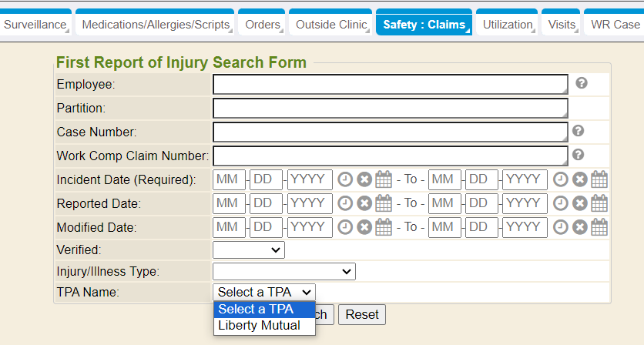Viewport: 644px width, 345px height.
Task: Expand the Verified dropdown
Action: coord(249,250)
